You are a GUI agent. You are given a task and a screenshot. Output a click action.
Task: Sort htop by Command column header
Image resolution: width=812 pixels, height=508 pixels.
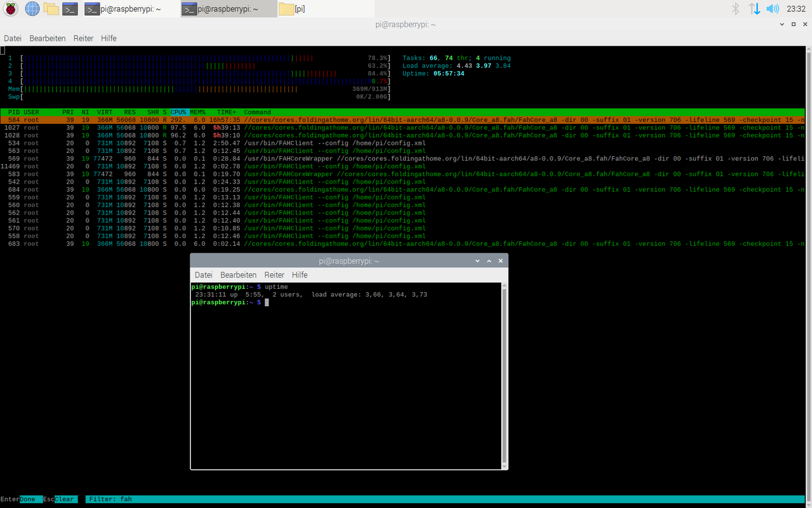(257, 112)
